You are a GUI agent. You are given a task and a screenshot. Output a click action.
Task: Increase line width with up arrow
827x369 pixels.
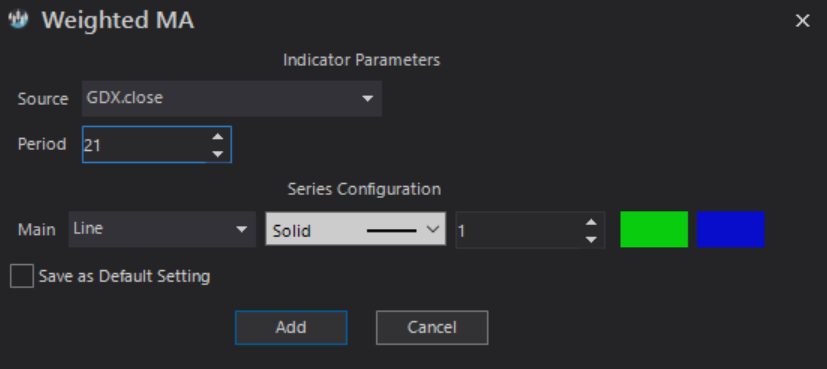pyautogui.click(x=591, y=222)
